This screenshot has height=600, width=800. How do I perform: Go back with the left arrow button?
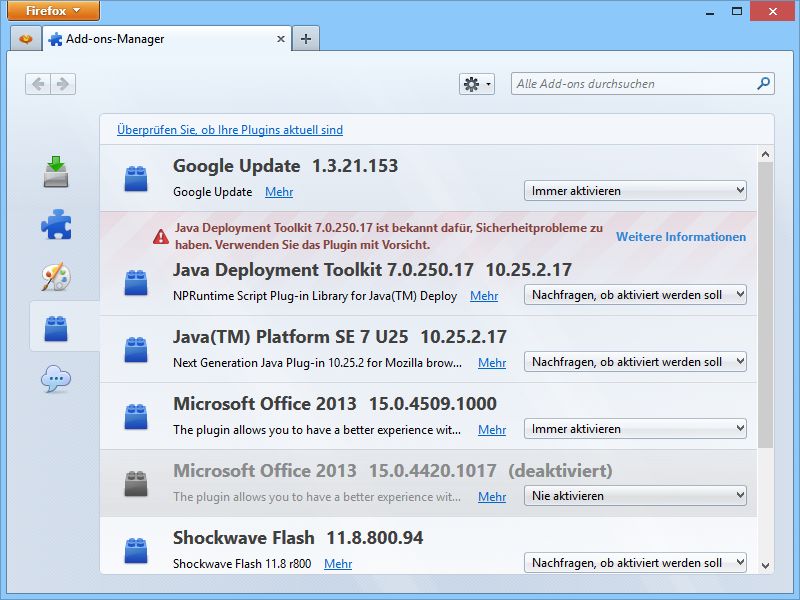click(38, 84)
